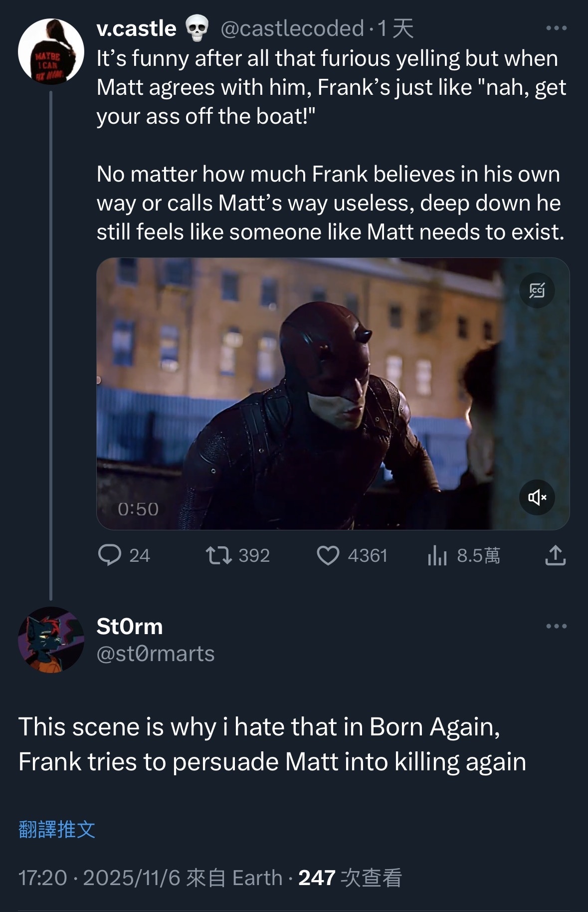Tap the share upload icon
Screen dimensions: 588x912
click(555, 555)
